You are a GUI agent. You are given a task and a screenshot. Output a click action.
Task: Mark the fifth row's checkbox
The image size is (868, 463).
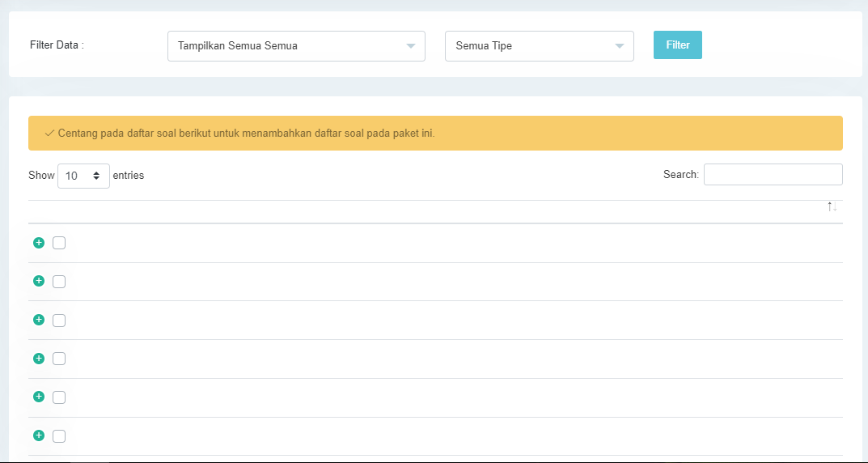point(59,397)
